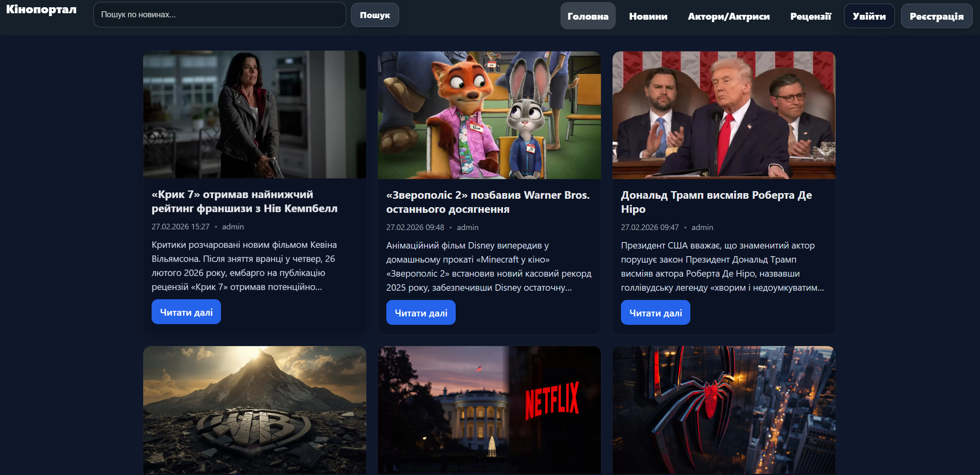Open the Warner Bros. shield mountain thumbnail
The image size is (980, 475).
coord(255,410)
